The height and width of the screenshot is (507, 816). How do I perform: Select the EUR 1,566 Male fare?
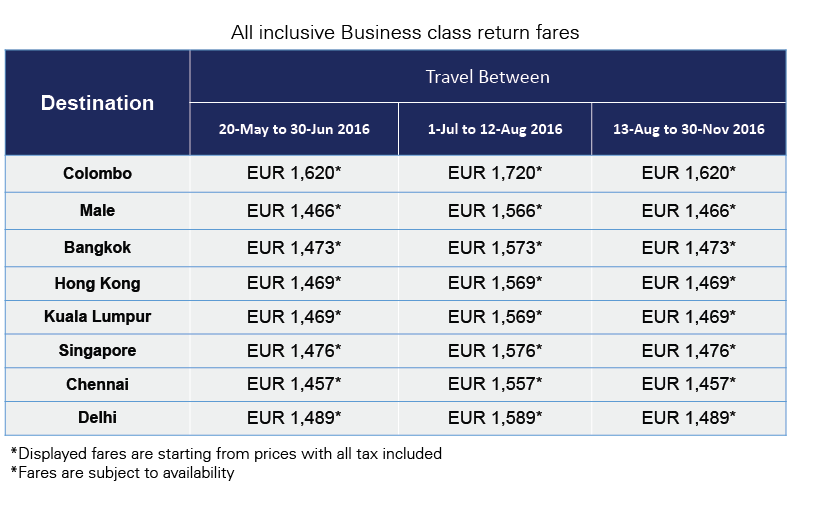pos(494,210)
